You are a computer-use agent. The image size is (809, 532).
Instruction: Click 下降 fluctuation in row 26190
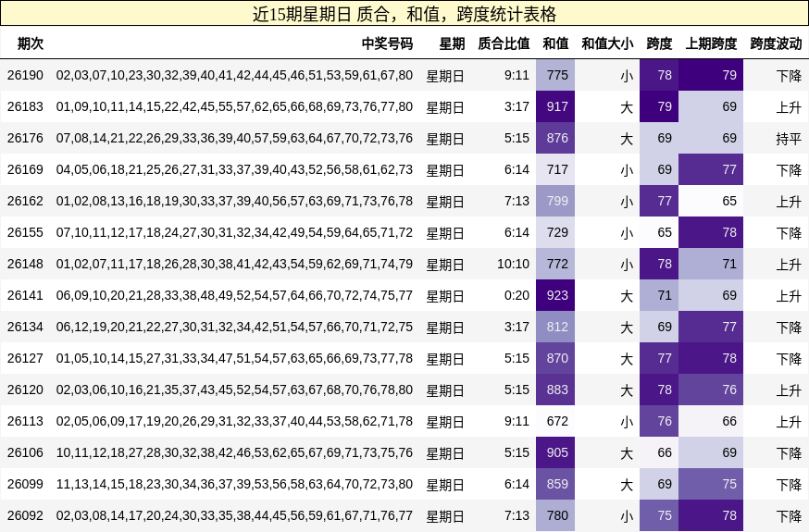(x=789, y=76)
